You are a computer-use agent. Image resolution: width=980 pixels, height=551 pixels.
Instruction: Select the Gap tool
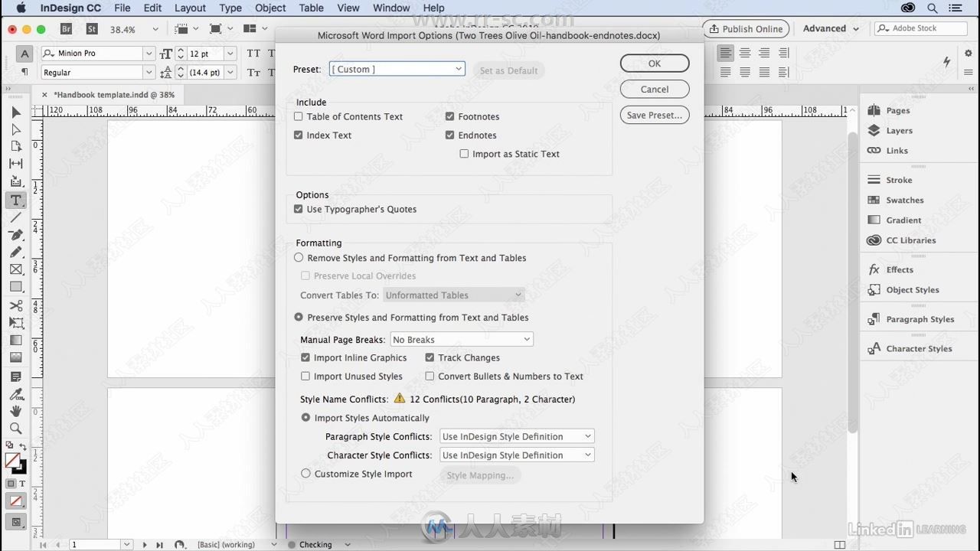[x=15, y=163]
